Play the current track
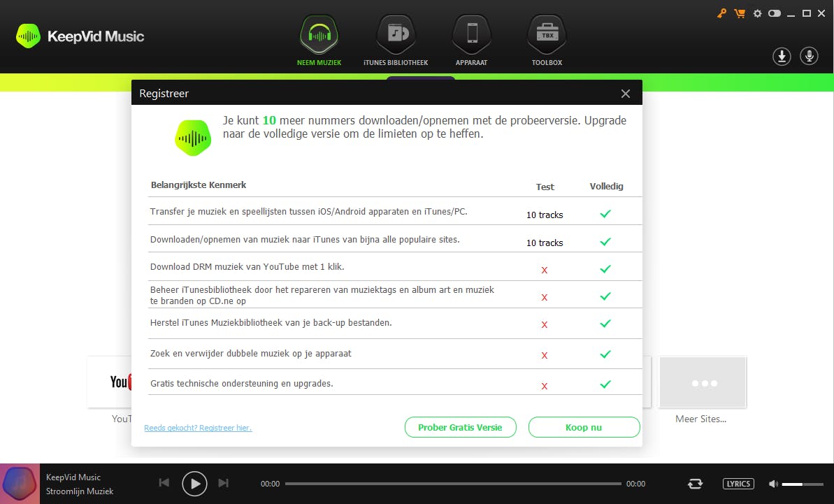 tap(194, 484)
